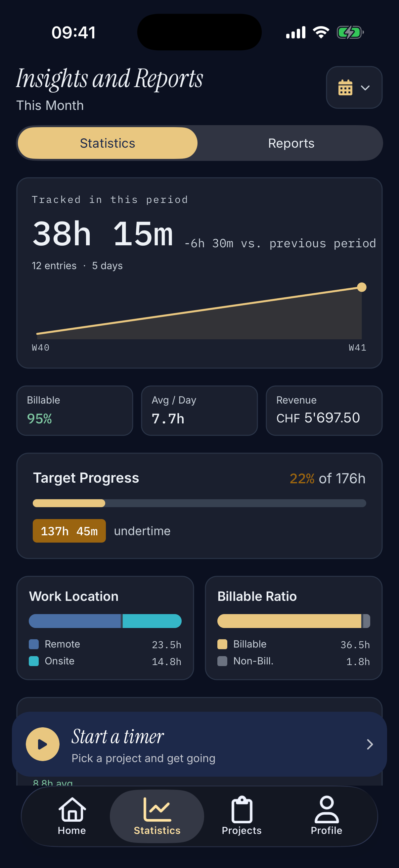The image size is (399, 868).
Task: Tap the teal Onsite legend swatch
Action: click(x=34, y=661)
